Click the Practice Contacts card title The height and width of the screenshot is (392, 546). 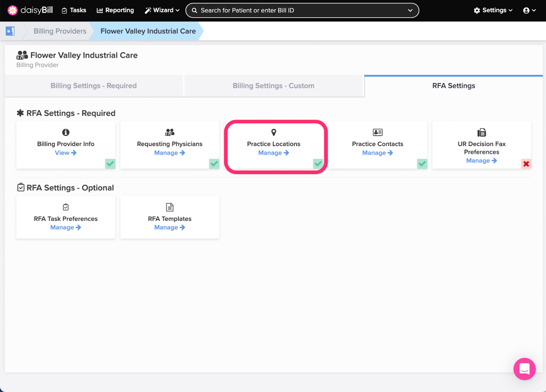[378, 144]
